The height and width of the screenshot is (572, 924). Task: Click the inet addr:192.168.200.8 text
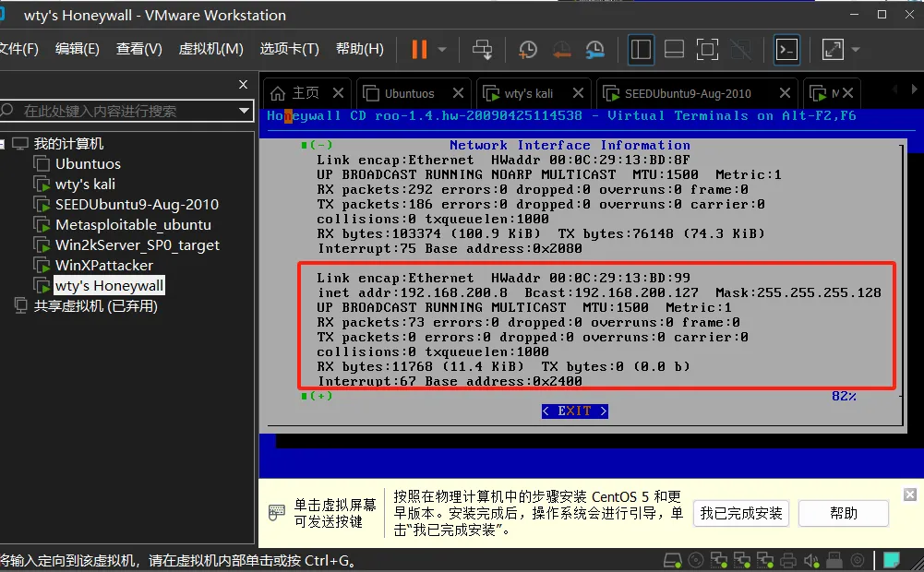412,292
